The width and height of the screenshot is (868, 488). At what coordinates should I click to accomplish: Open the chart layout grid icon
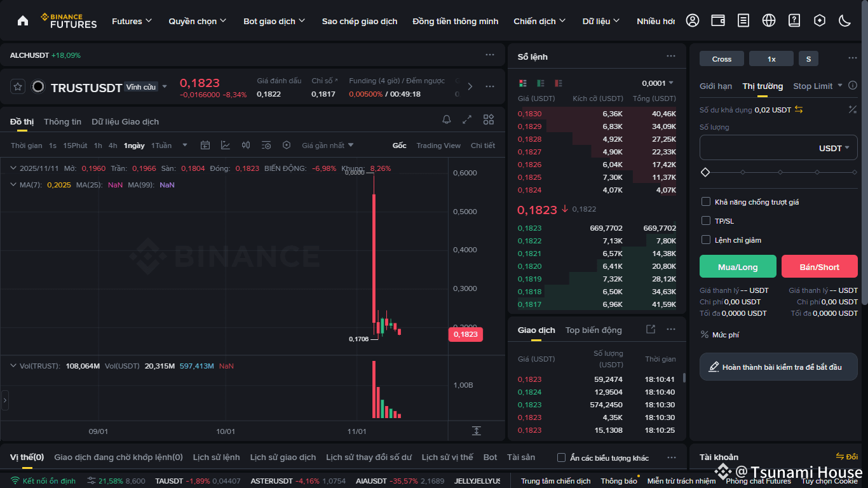pyautogui.click(x=489, y=119)
